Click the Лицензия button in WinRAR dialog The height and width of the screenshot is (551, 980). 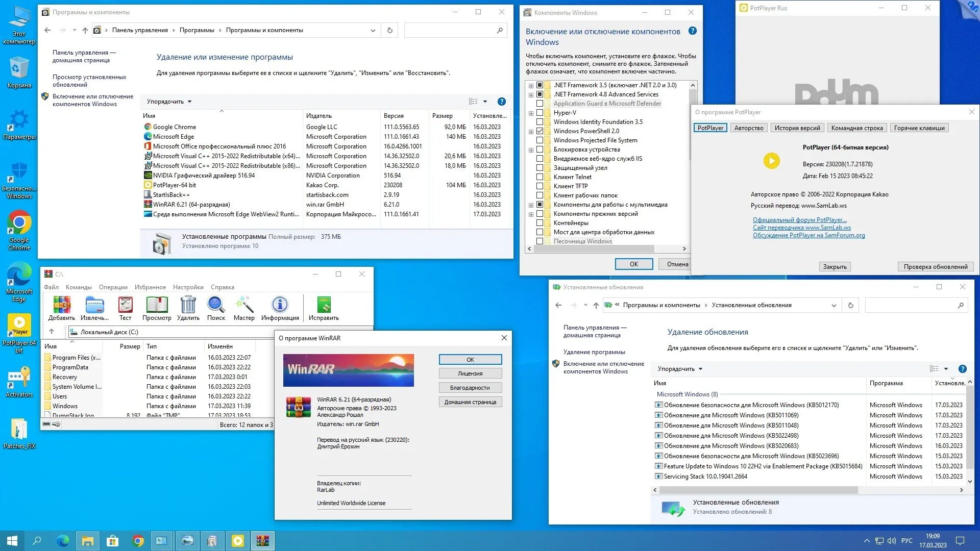[x=470, y=373]
